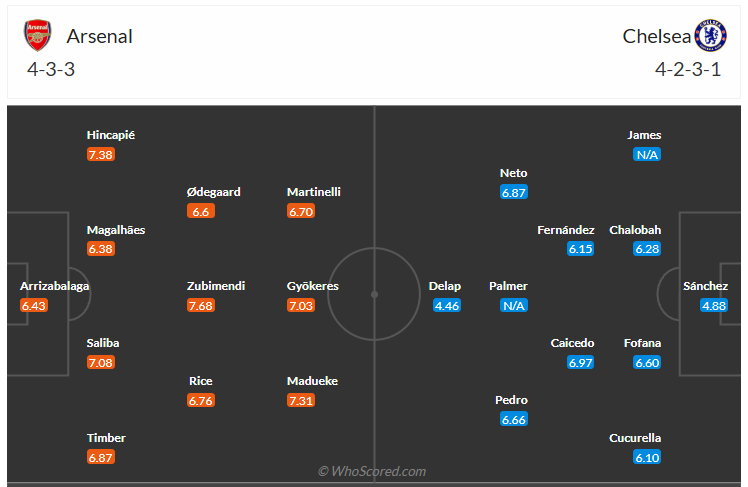Viewport: 748px width, 487px height.
Task: Select the Arsenal team name
Action: [x=99, y=36]
